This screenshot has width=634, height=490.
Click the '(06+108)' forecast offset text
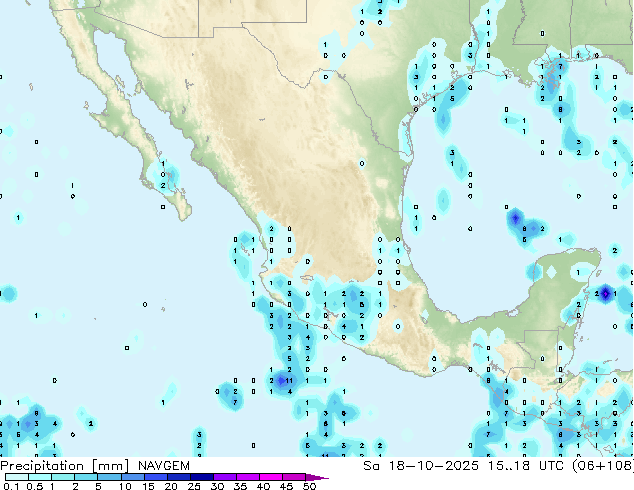(602, 466)
